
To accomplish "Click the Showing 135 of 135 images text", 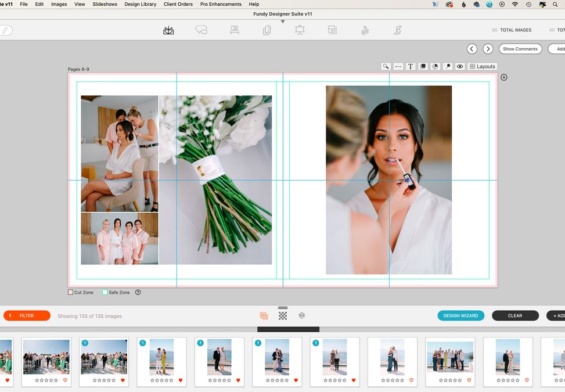I will (90, 316).
